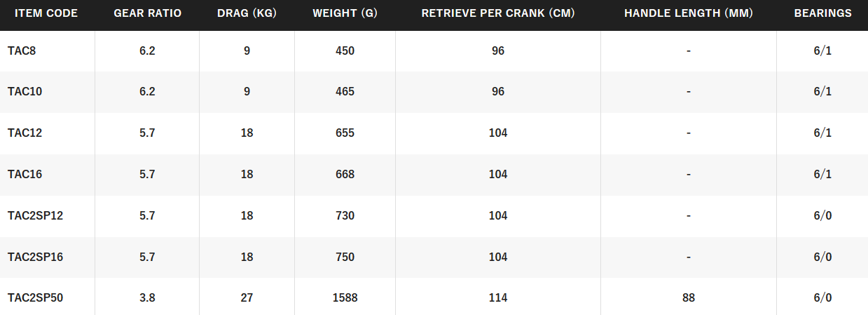
Task: Click the 3.8 gear ratio value
Action: (147, 298)
